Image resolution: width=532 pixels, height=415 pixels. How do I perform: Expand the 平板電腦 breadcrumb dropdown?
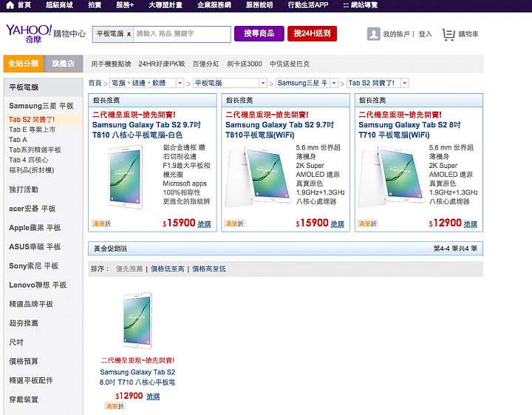pos(263,83)
